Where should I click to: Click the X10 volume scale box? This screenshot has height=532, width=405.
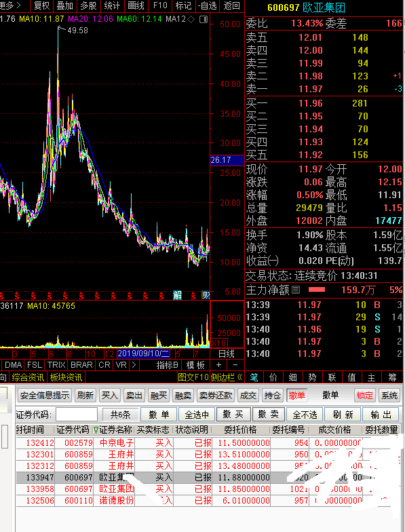tap(218, 343)
